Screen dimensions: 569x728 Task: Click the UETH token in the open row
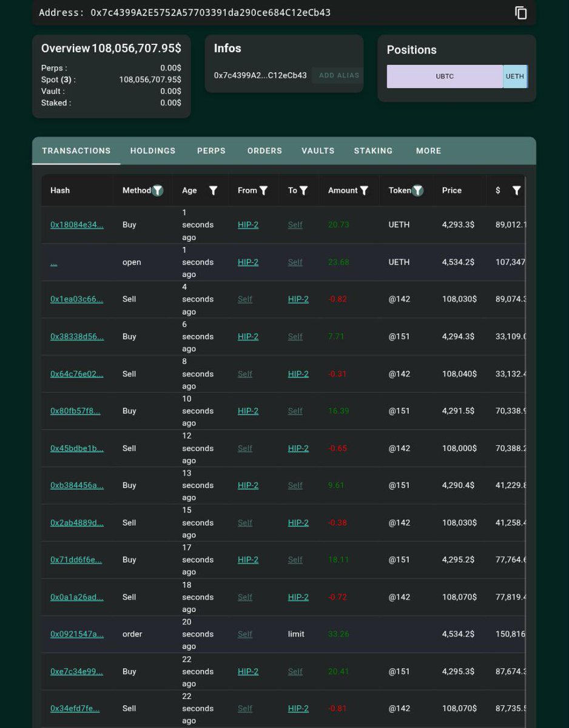399,262
